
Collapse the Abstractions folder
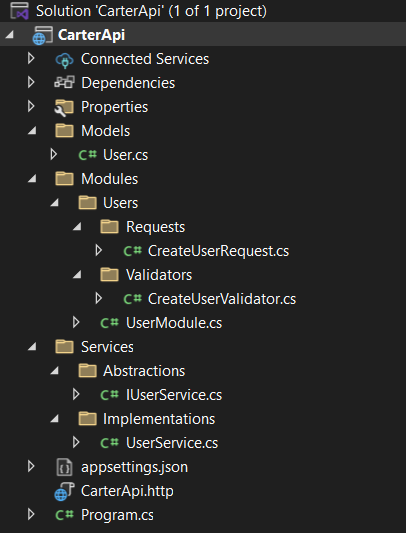pyautogui.click(x=54, y=371)
